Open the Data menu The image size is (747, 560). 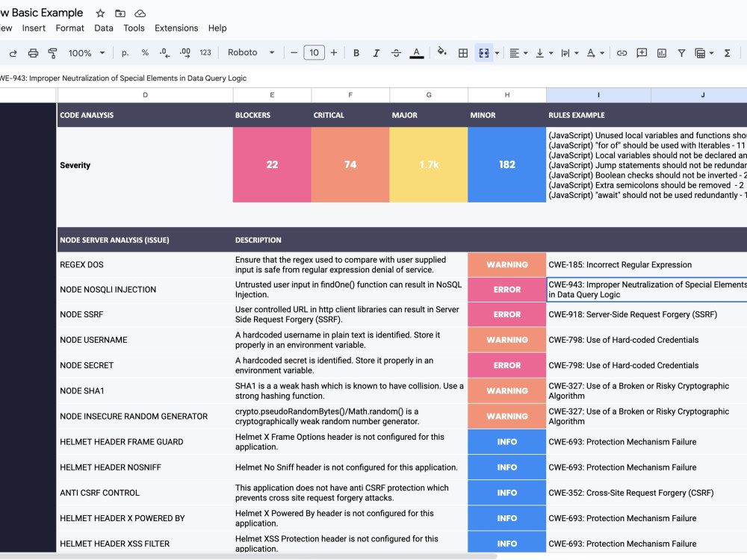click(x=103, y=28)
